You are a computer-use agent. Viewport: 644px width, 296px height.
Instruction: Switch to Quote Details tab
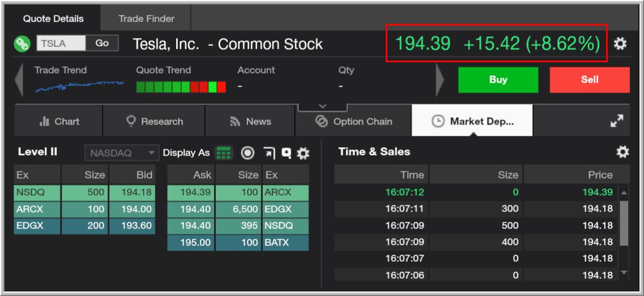pos(53,19)
